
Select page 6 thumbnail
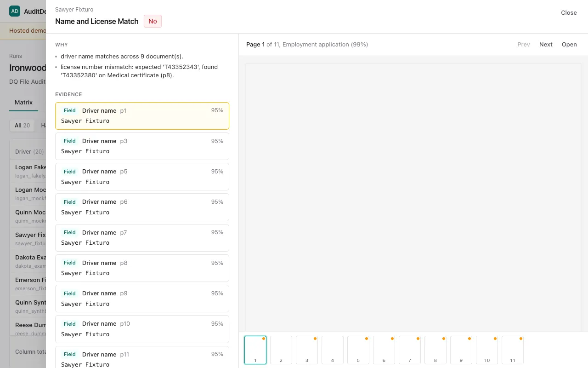click(384, 350)
